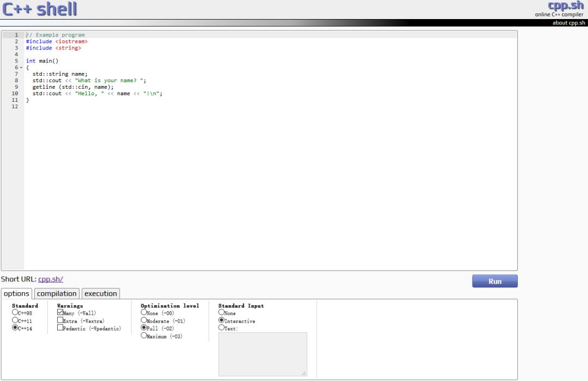This screenshot has width=588, height=381.
Task: Click the C++ shell logo
Action: tap(39, 9)
